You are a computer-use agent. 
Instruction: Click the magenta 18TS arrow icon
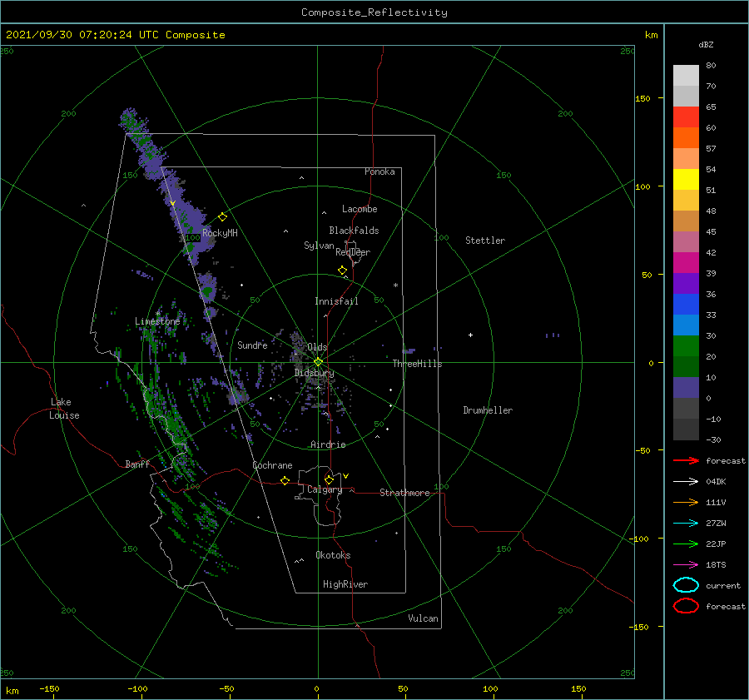pyautogui.click(x=686, y=565)
